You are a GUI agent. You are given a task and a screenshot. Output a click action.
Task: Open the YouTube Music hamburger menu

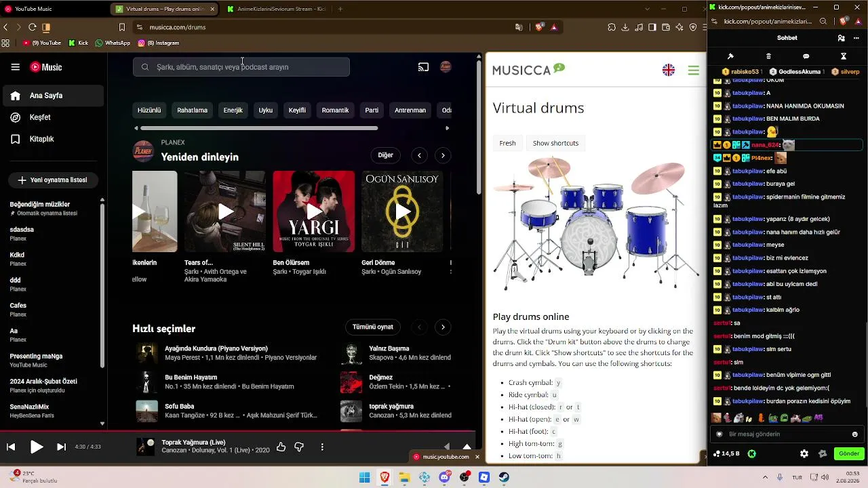pyautogui.click(x=15, y=67)
